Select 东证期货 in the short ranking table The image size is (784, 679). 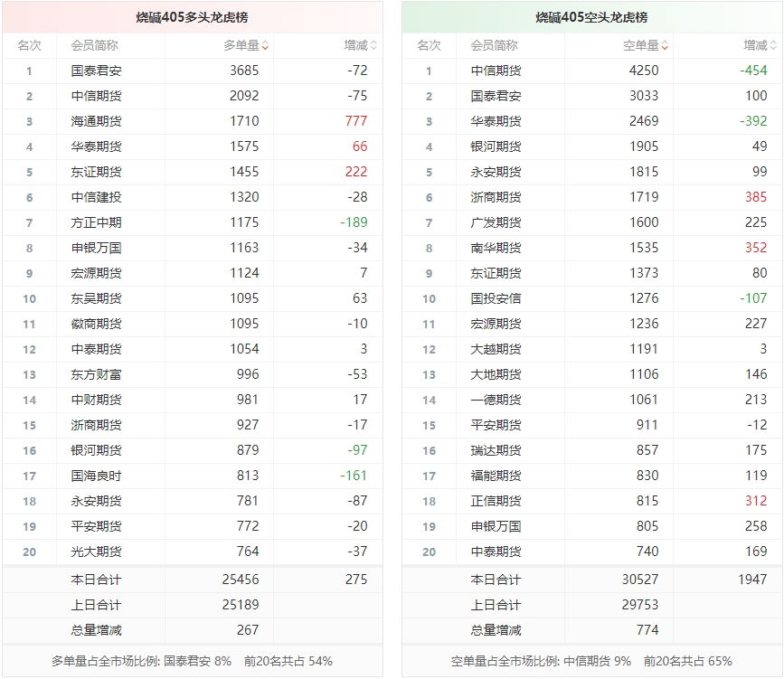pyautogui.click(x=496, y=274)
